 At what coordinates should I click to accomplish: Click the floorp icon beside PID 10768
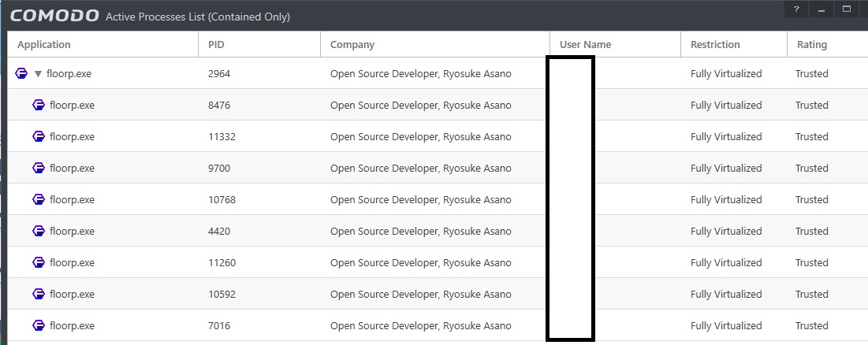tap(39, 199)
